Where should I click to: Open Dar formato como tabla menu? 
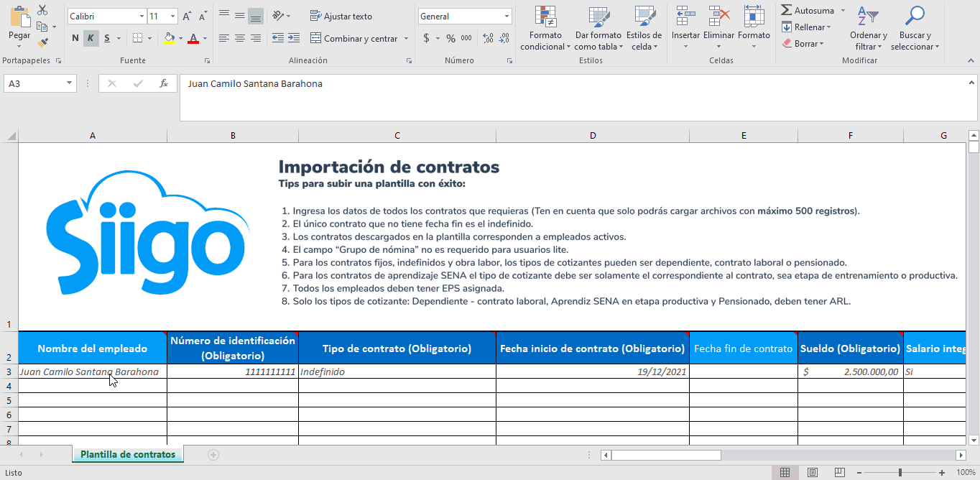[598, 28]
